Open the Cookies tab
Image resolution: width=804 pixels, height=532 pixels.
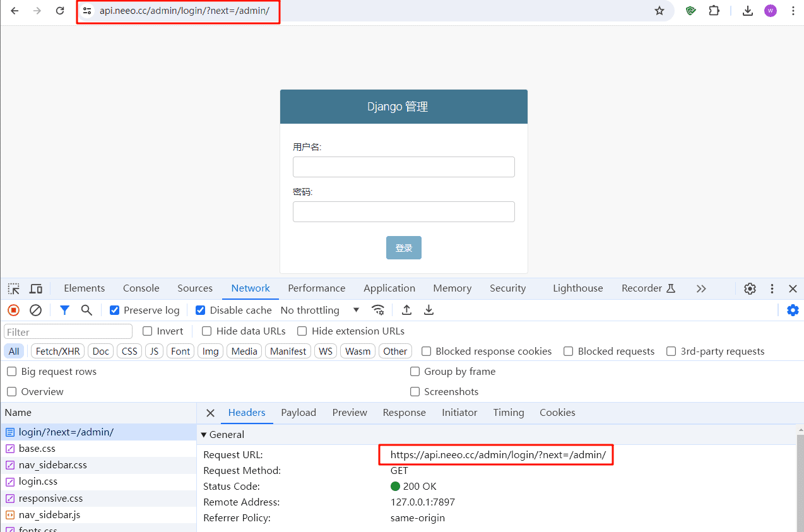(557, 413)
